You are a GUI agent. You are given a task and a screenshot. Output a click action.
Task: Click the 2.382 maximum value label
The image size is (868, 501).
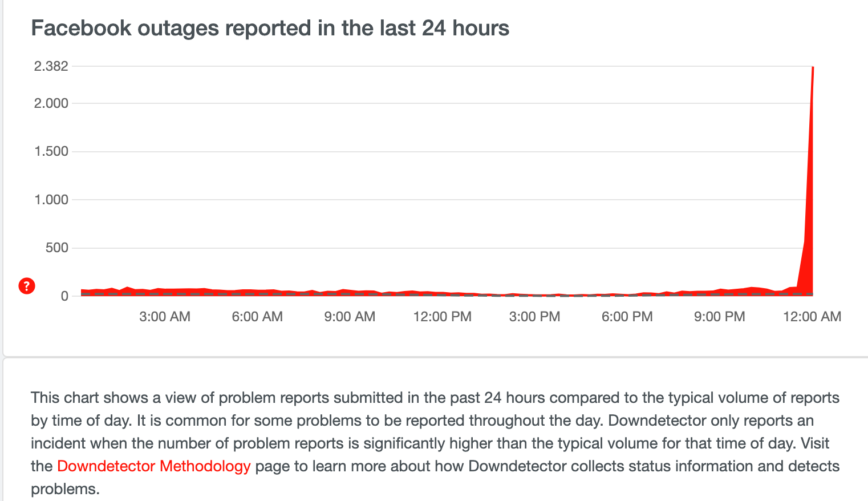tap(51, 66)
